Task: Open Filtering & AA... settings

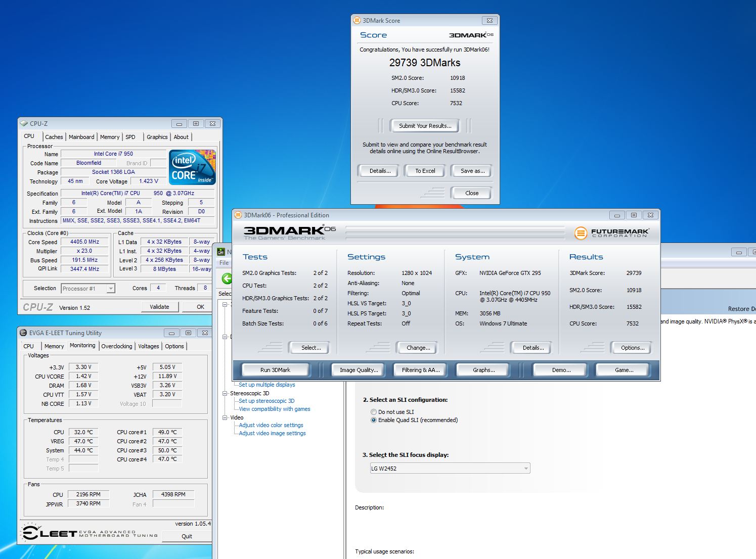Action: tap(421, 370)
